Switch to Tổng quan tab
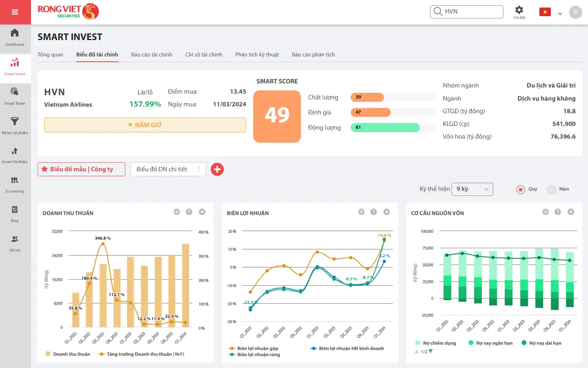 click(50, 54)
